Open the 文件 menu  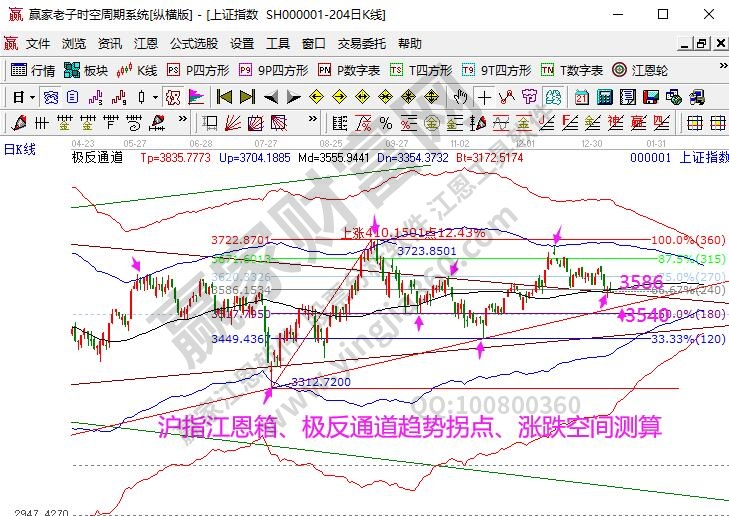[38, 44]
